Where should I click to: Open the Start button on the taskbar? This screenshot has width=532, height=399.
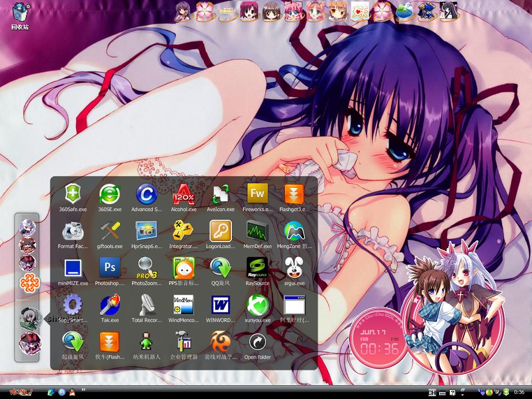click(21, 393)
